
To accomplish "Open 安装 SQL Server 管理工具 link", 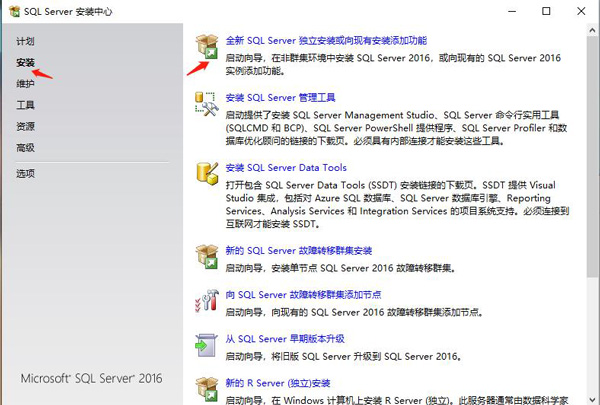I will click(x=281, y=98).
